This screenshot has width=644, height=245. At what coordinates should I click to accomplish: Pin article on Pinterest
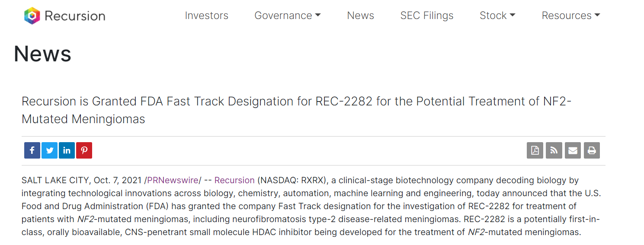tap(84, 150)
